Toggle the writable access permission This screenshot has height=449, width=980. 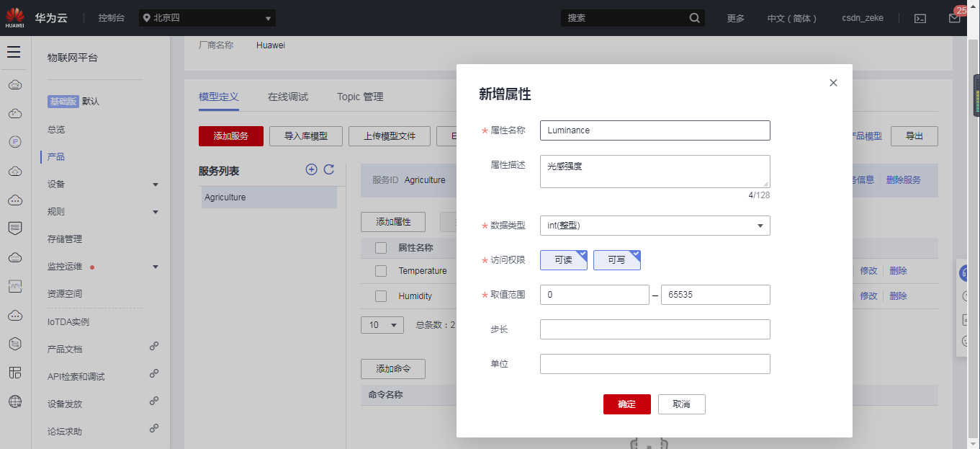pyautogui.click(x=616, y=260)
